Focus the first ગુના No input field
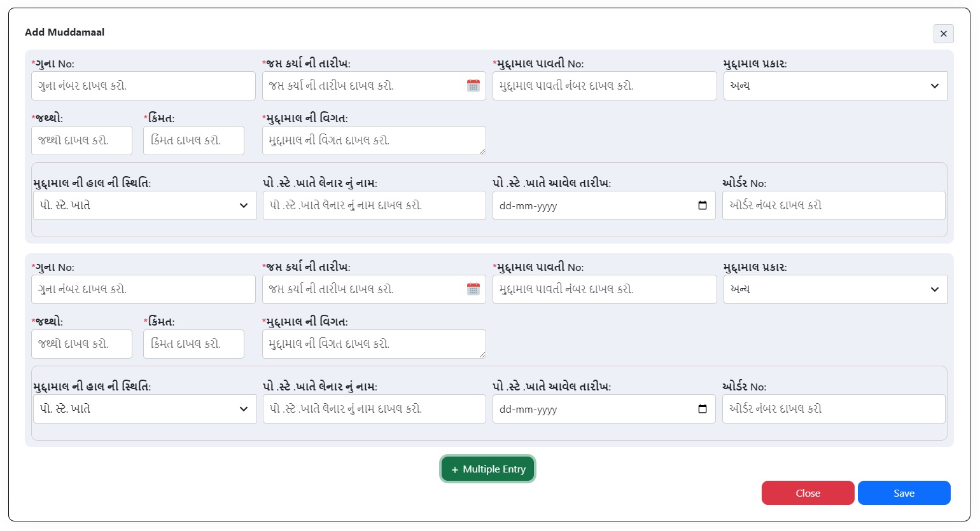The image size is (980, 531). 143,86
